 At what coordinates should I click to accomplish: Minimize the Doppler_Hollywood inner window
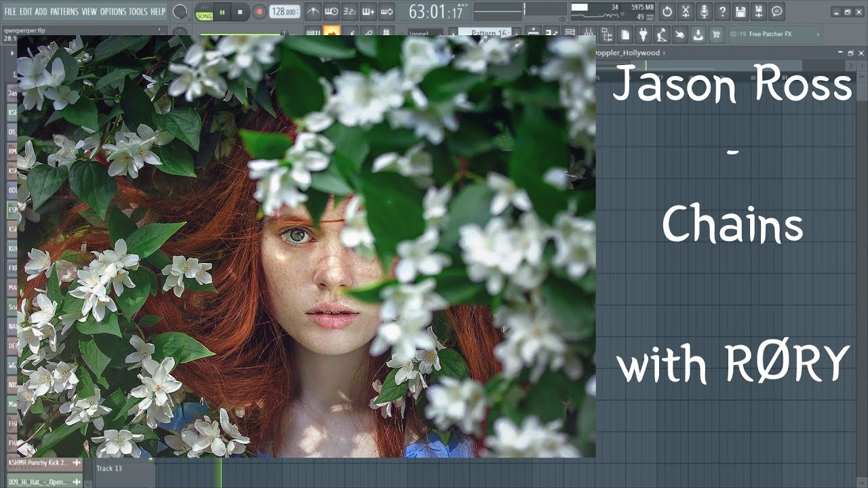click(840, 53)
